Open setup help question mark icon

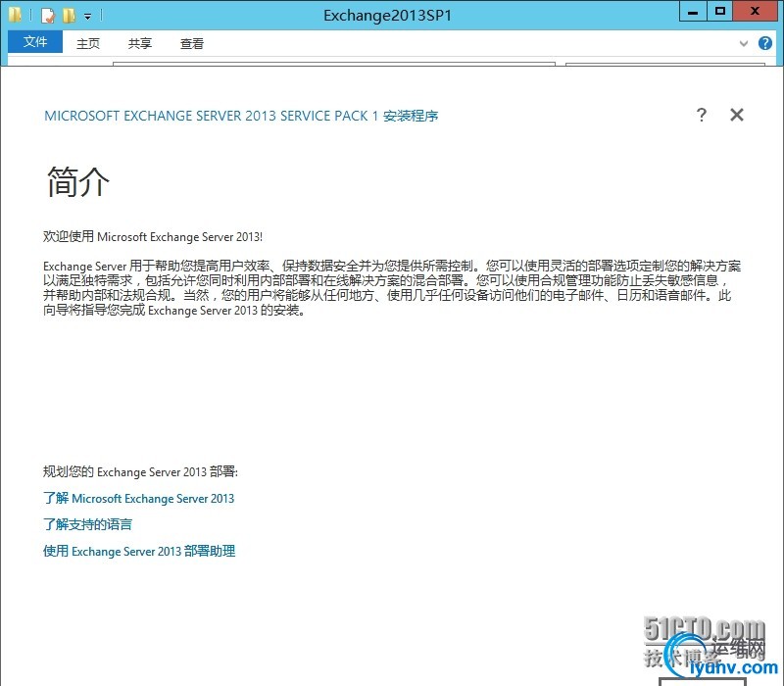point(702,115)
